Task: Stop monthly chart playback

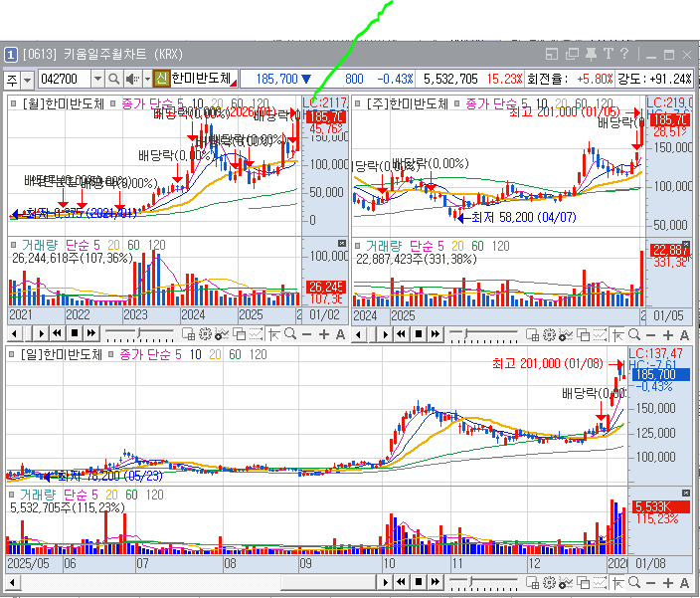Action: tap(75, 333)
